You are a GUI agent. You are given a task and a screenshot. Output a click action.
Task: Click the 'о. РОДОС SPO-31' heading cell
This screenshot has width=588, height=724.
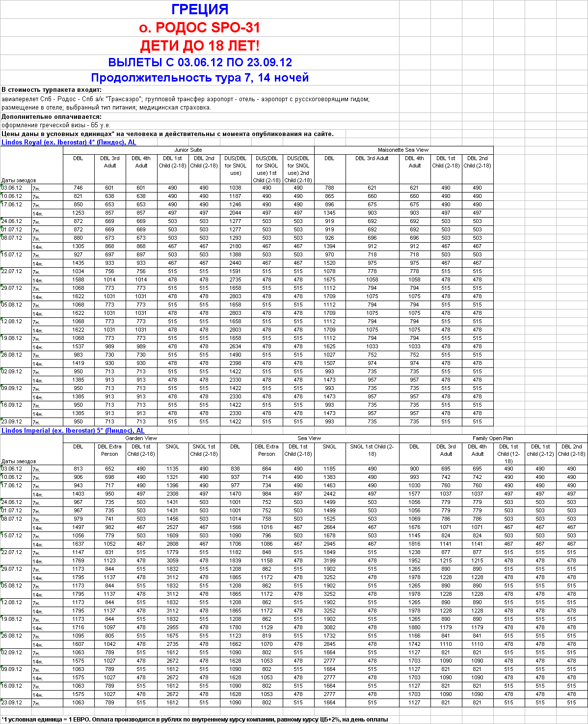[x=199, y=28]
